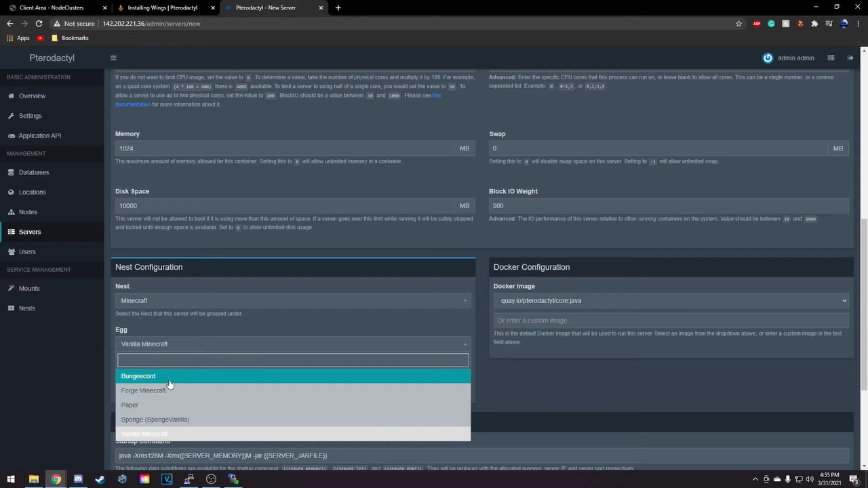The width and height of the screenshot is (868, 488).
Task: Click the Egg search box
Action: pyautogui.click(x=293, y=360)
